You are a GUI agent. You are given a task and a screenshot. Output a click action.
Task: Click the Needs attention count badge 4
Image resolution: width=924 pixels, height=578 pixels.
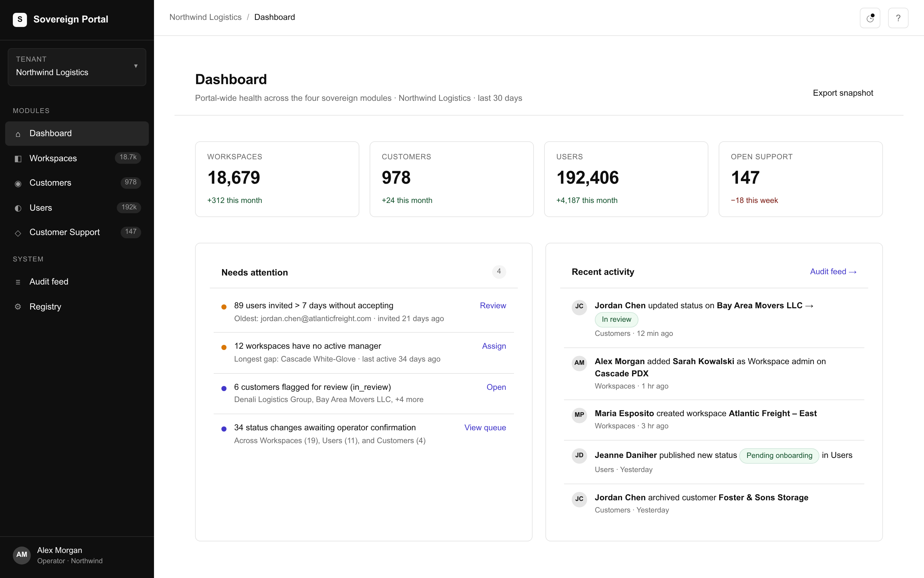pos(499,271)
